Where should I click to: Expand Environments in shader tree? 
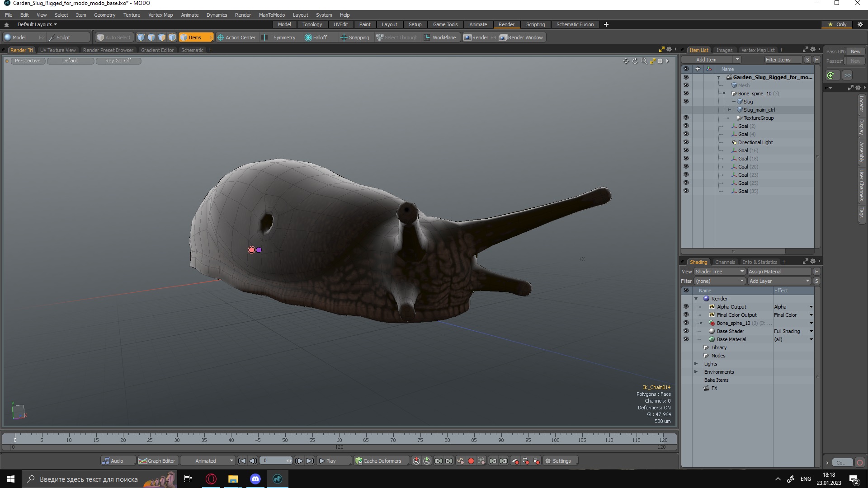[x=696, y=372]
